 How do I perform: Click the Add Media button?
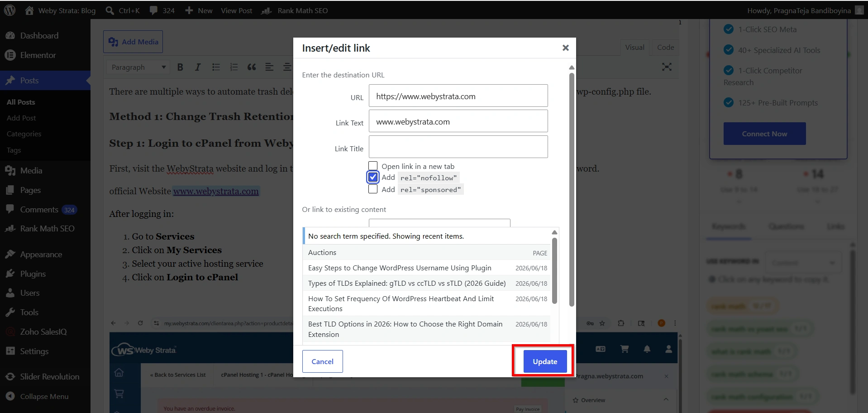click(x=133, y=42)
